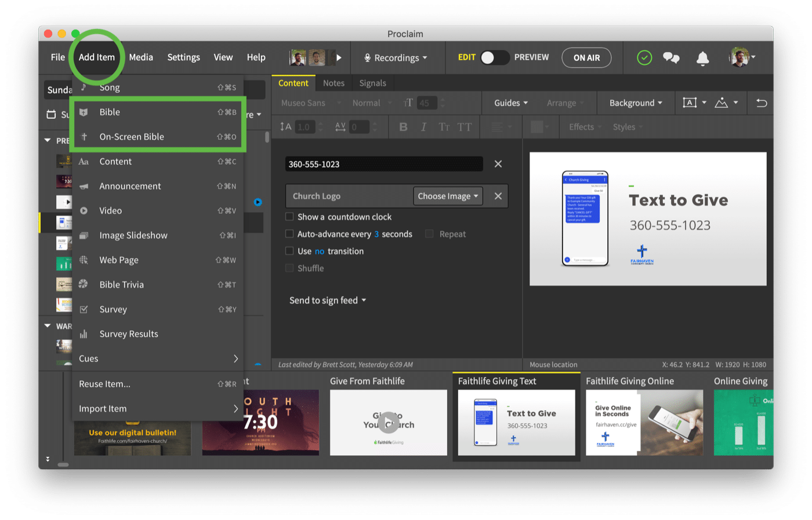This screenshot has height=520, width=812.
Task: Click the Bible Trivia icon
Action: click(84, 285)
